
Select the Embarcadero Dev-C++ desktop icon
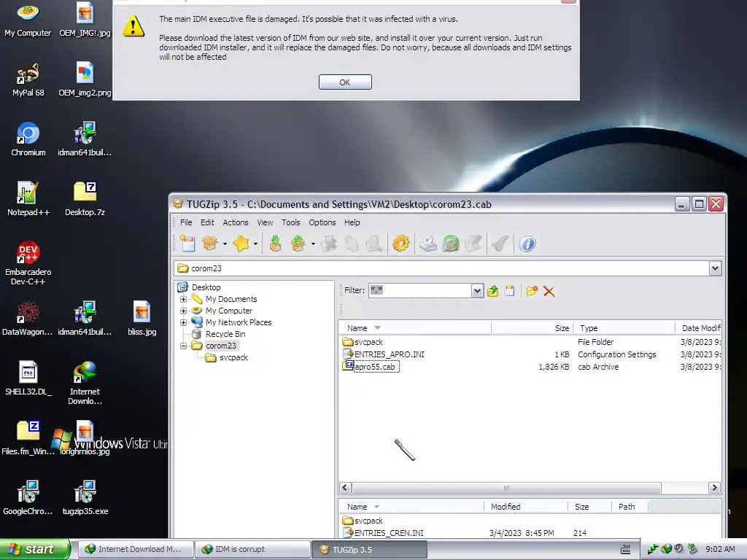pos(28,263)
